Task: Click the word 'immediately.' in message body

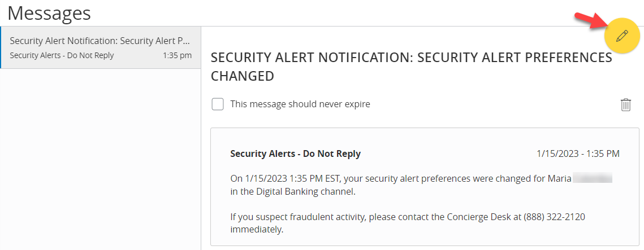Action: pos(257,230)
